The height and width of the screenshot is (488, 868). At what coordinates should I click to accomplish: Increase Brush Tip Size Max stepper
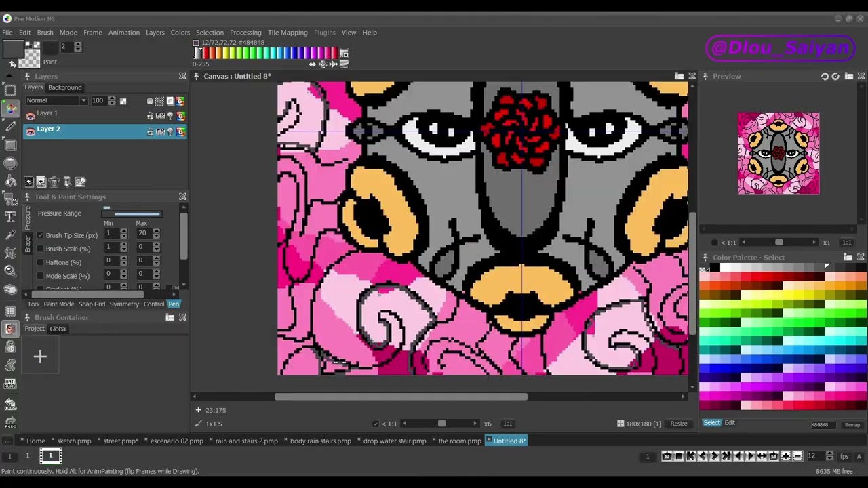point(157,230)
